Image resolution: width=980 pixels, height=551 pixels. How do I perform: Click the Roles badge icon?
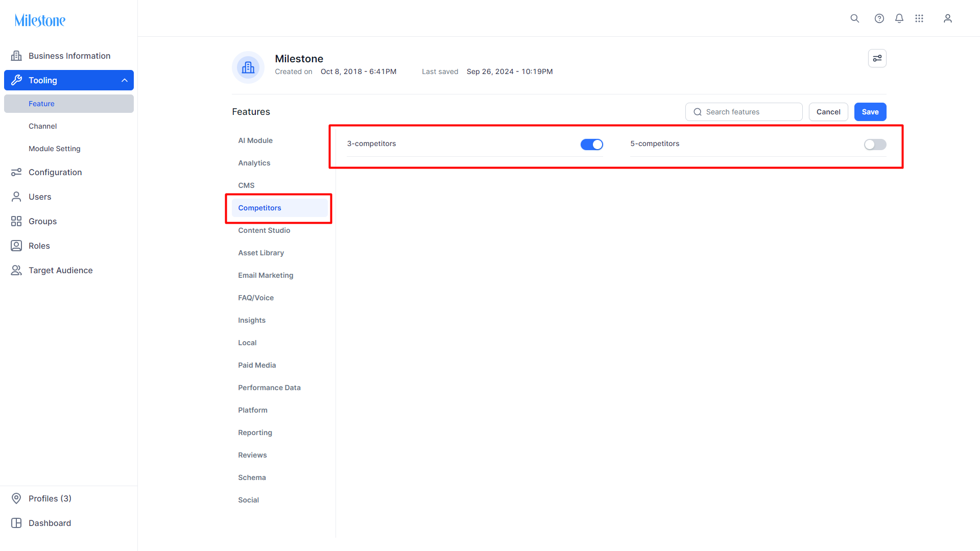pos(16,246)
